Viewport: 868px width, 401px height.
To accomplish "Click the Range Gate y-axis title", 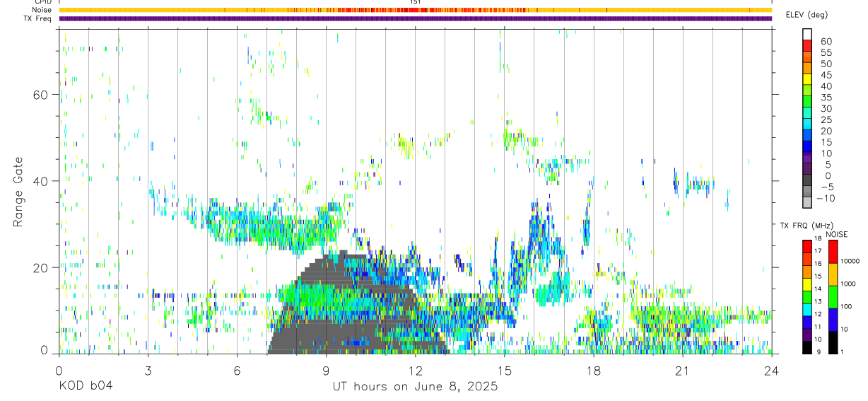I will (19, 192).
